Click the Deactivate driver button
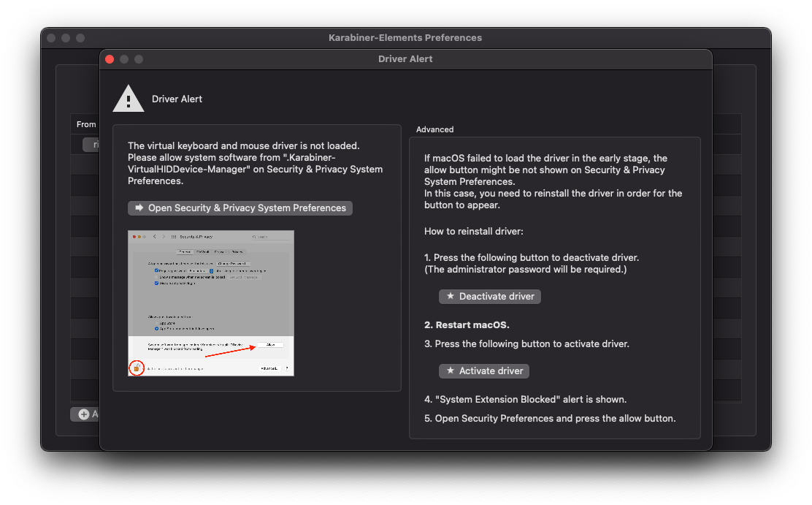812x505 pixels. (x=489, y=297)
